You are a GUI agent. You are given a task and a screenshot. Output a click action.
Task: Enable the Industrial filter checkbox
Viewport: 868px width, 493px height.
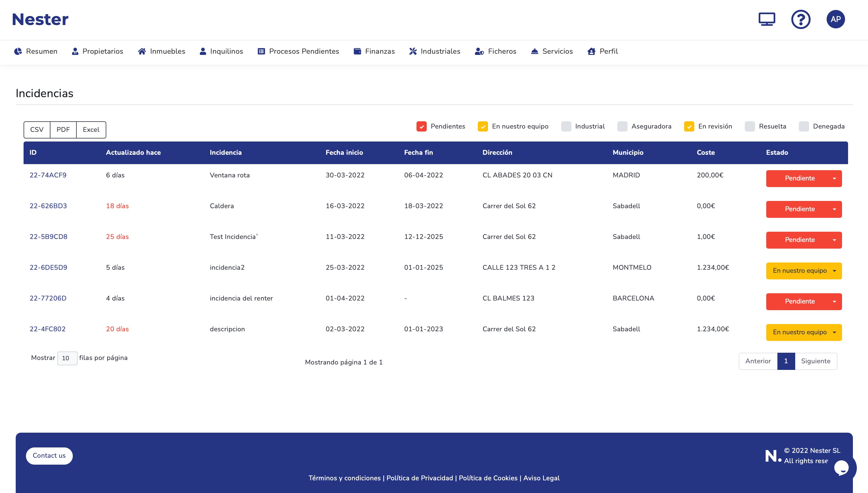pyautogui.click(x=566, y=126)
